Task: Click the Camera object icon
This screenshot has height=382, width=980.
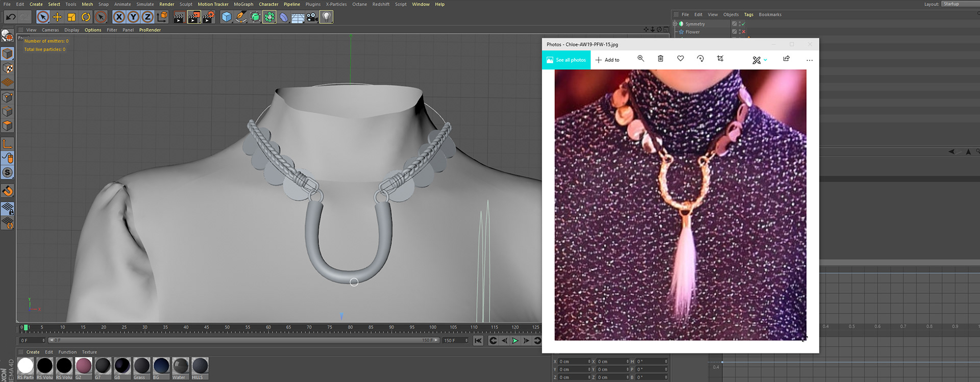Action: tap(312, 17)
